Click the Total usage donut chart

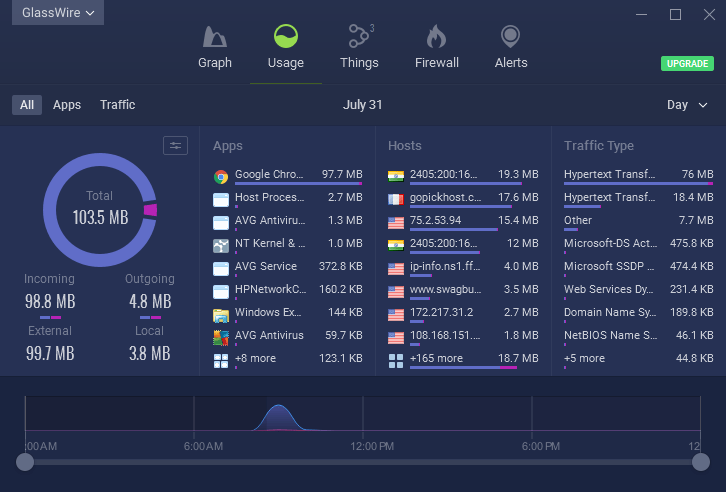100,210
